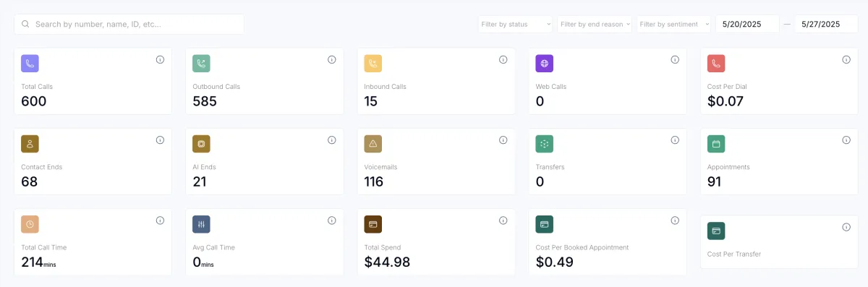The image size is (868, 287).
Task: Edit the start date 5/20/2025 field
Action: click(747, 24)
